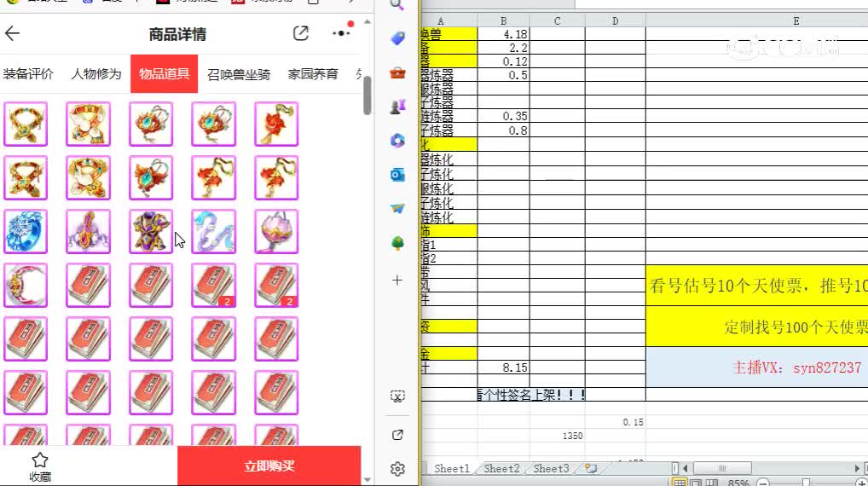Viewport: 868px width, 486px height.
Task: Go back using the arrow in 商品详情 header
Action: [12, 34]
